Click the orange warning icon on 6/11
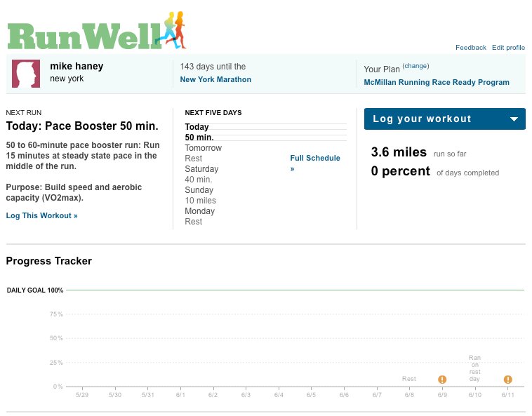The width and height of the screenshot is (532, 416). pyautogui.click(x=507, y=380)
